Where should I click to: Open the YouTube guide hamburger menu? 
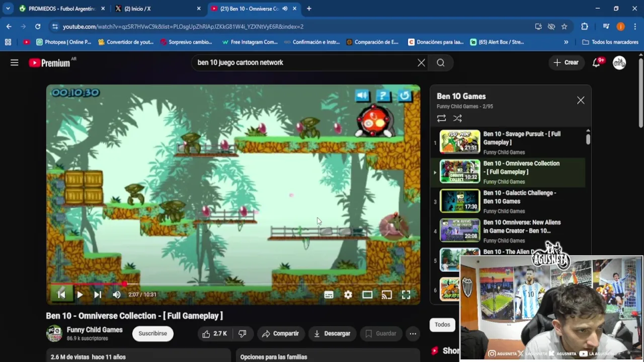coord(14,62)
